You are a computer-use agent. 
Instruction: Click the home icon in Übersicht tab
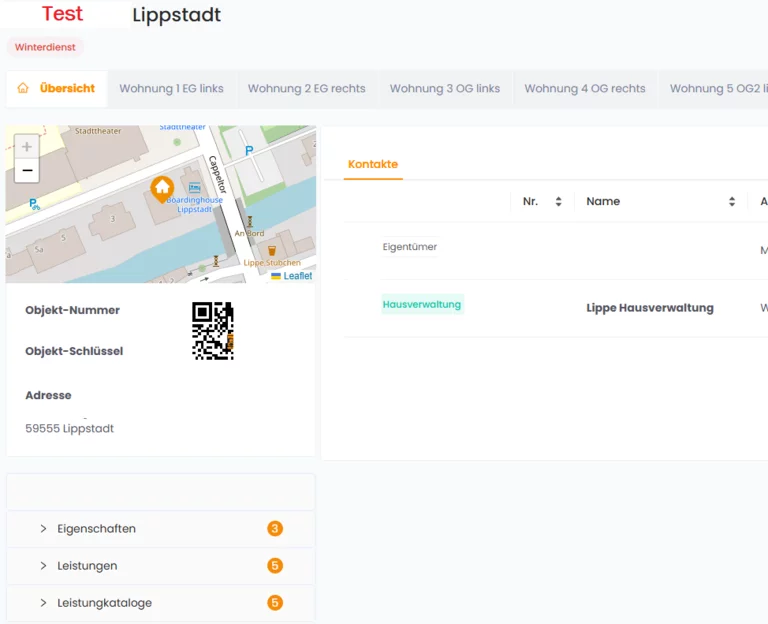[23, 88]
